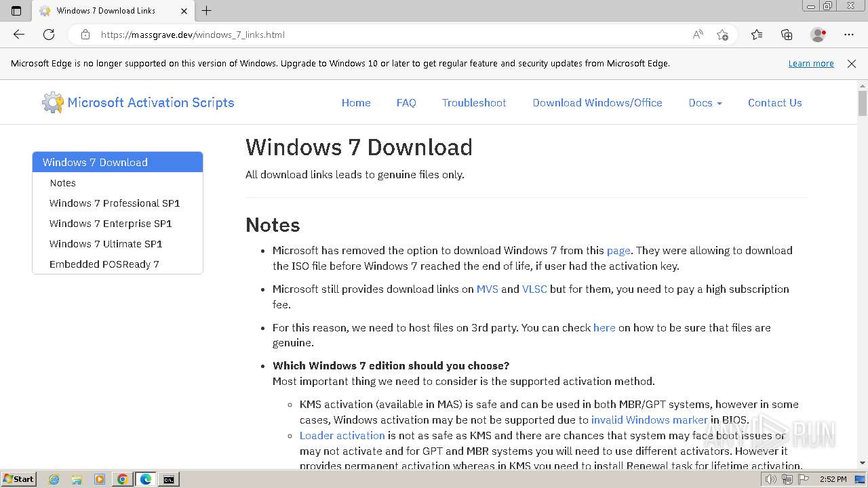Click the browser Back arrow
Screen dimensions: 868x488
[x=19, y=35]
